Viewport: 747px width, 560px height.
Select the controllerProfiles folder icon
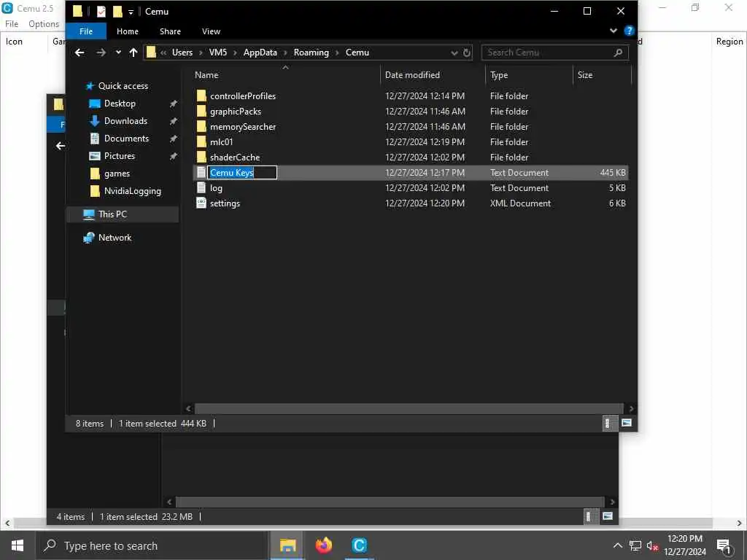coord(201,96)
